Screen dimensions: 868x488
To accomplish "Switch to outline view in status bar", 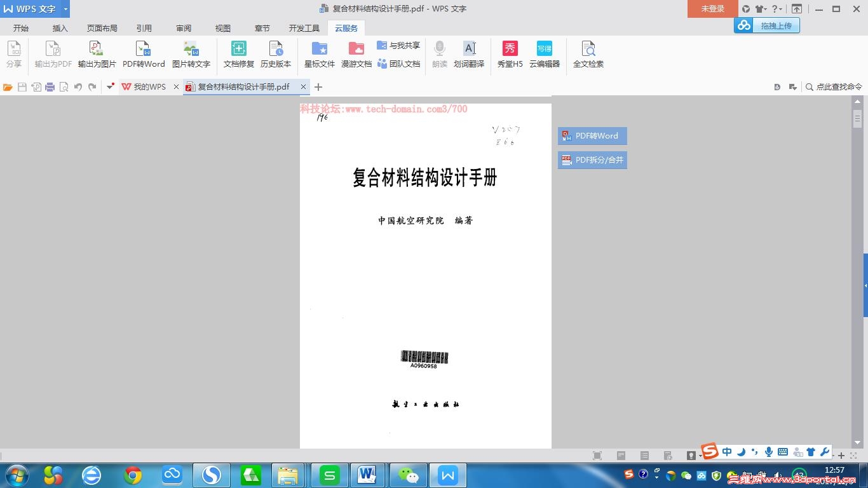I will pos(644,456).
